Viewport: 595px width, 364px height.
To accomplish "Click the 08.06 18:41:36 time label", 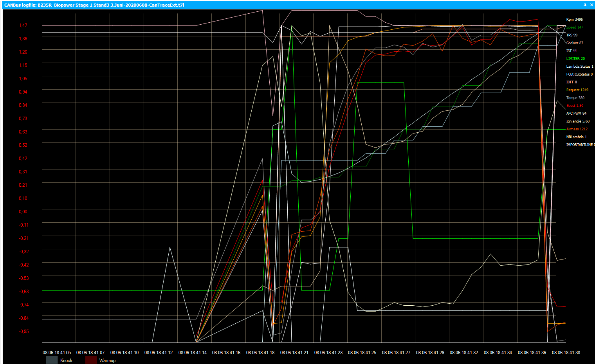I will [x=532, y=353].
